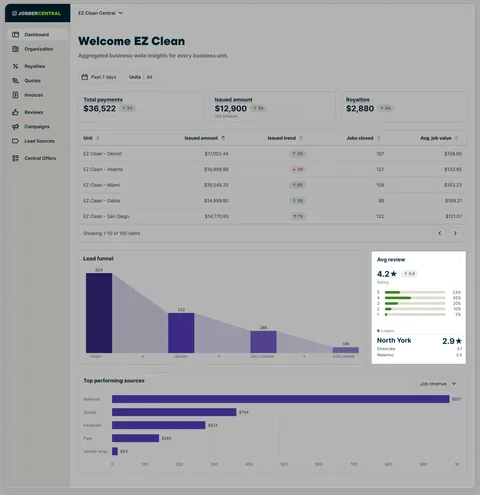Viewport: 480px width, 495px height.
Task: Select the Royalties percent icon
Action: (15, 66)
